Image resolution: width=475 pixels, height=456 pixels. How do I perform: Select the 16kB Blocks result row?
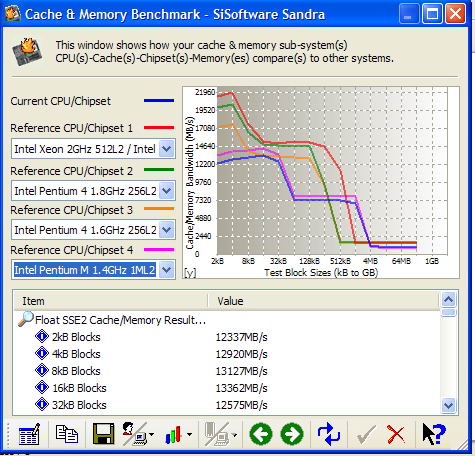coord(227,388)
